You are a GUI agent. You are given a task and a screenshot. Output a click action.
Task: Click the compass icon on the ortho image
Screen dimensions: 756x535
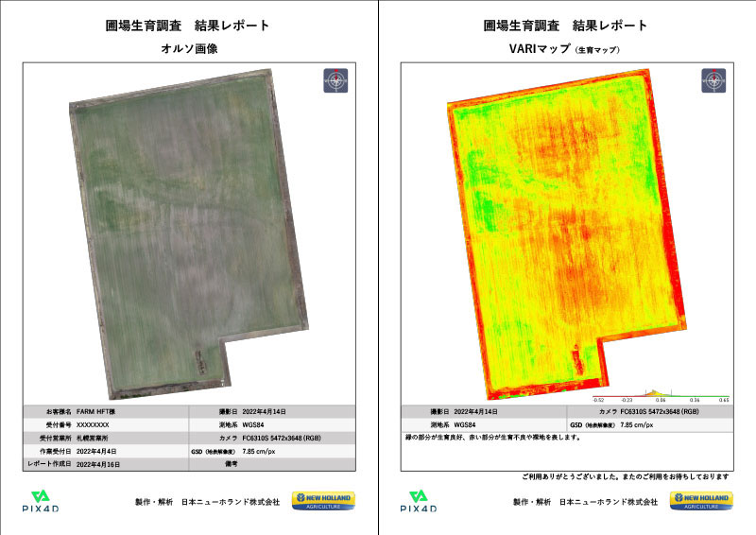(x=335, y=80)
